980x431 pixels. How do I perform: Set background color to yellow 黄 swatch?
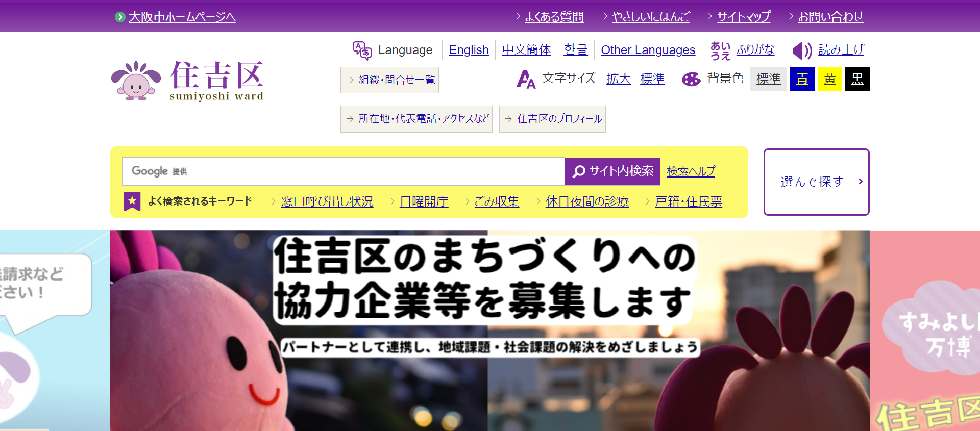point(830,79)
